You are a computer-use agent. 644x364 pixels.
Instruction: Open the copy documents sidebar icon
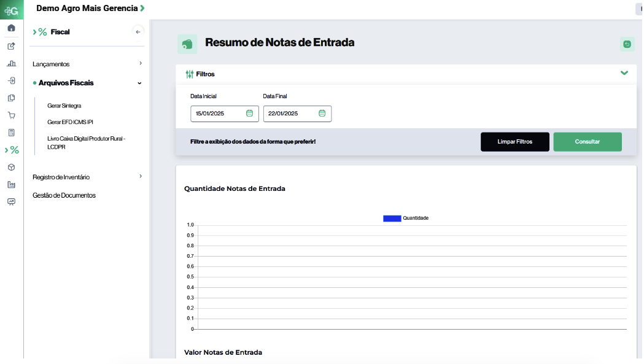(x=11, y=98)
